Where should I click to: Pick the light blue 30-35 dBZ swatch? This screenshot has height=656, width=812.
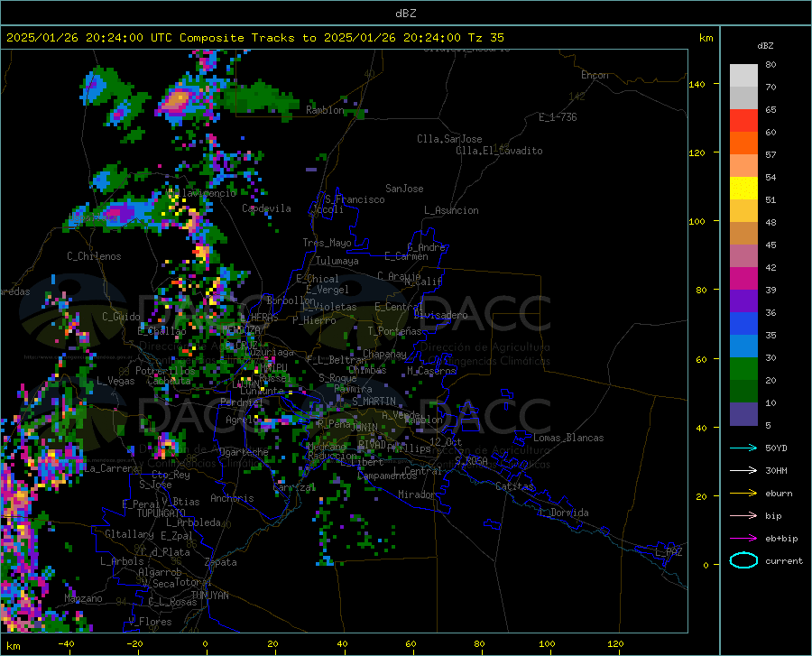click(743, 346)
